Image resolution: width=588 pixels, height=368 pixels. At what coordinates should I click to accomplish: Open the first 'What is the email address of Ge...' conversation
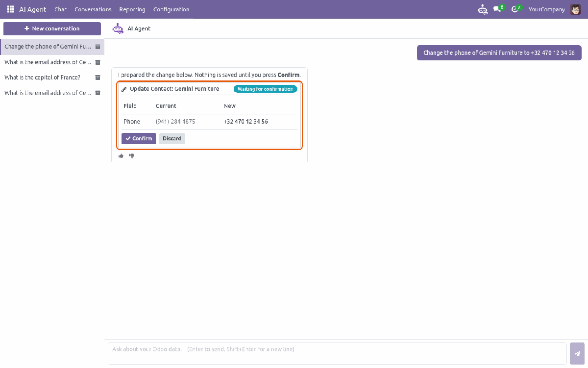pos(48,62)
